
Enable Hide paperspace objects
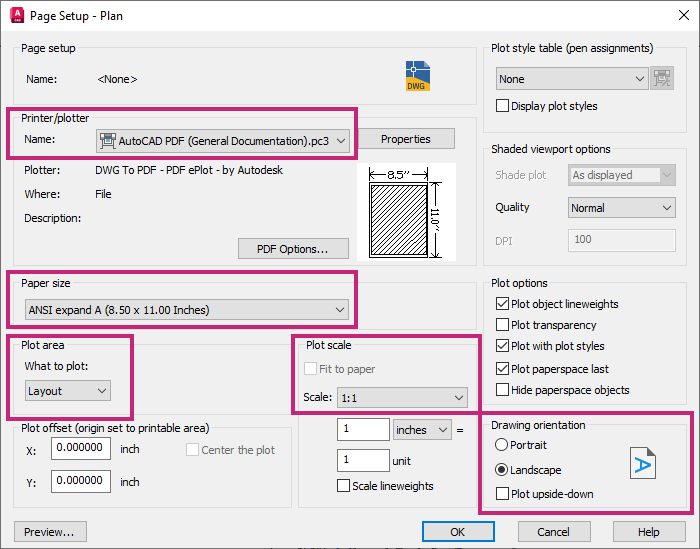click(502, 390)
